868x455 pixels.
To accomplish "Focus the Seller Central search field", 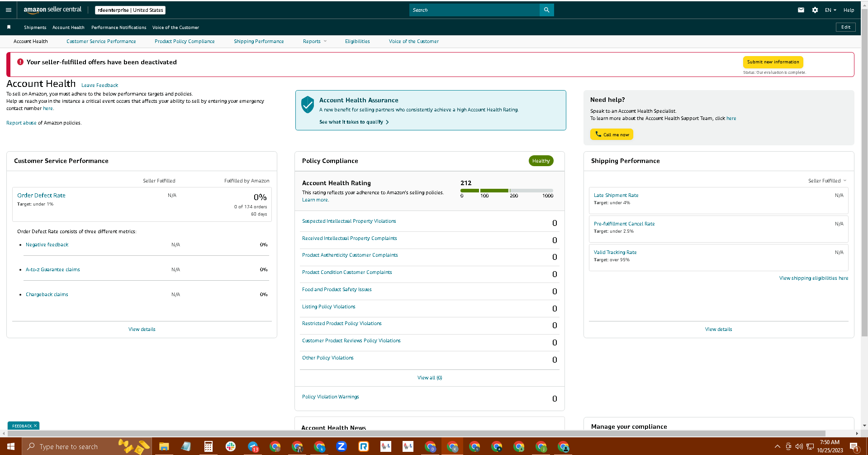I will 474,10.
